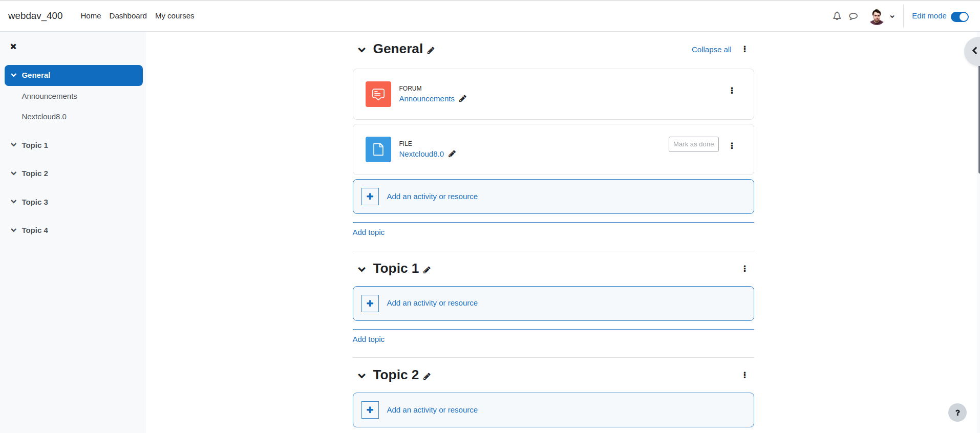
Task: Open the Announcements forum link
Action: (x=427, y=99)
